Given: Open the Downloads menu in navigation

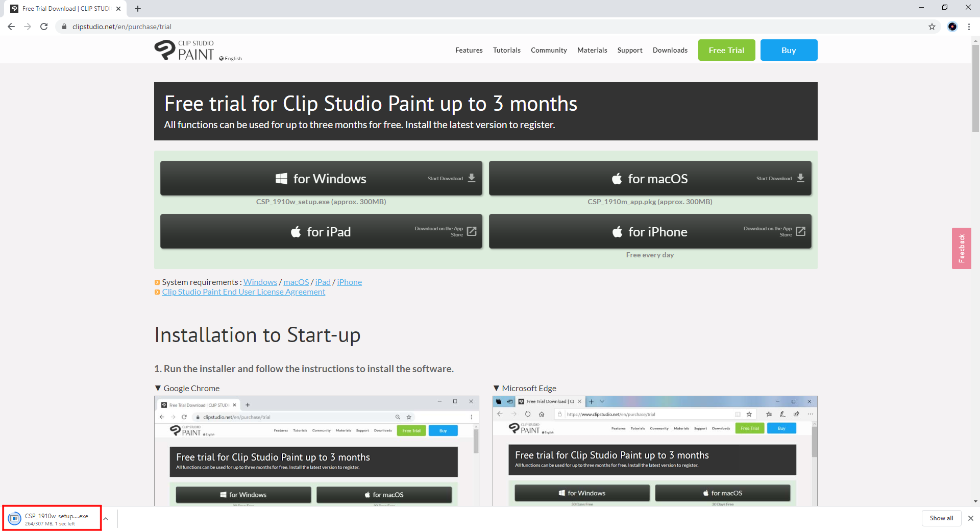Looking at the screenshot, I should 670,50.
